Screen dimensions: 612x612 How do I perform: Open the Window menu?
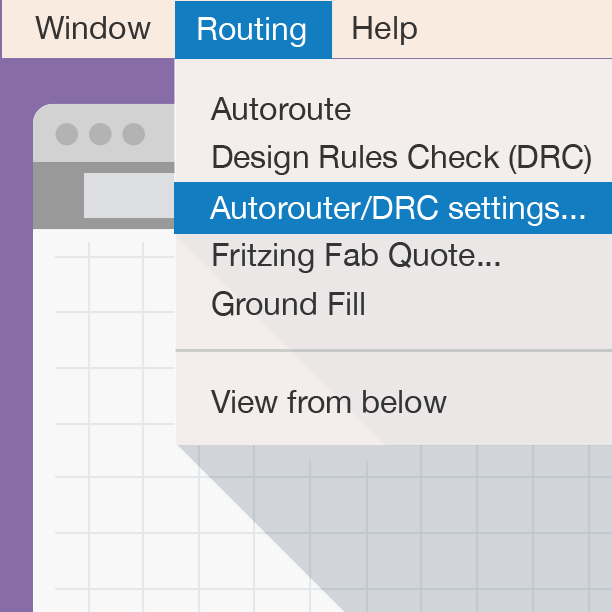point(93,29)
